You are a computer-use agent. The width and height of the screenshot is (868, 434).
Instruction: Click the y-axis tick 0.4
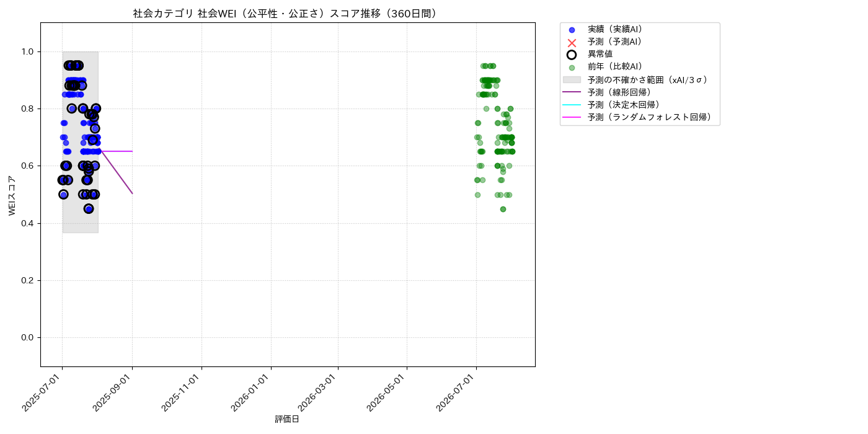tap(29, 223)
